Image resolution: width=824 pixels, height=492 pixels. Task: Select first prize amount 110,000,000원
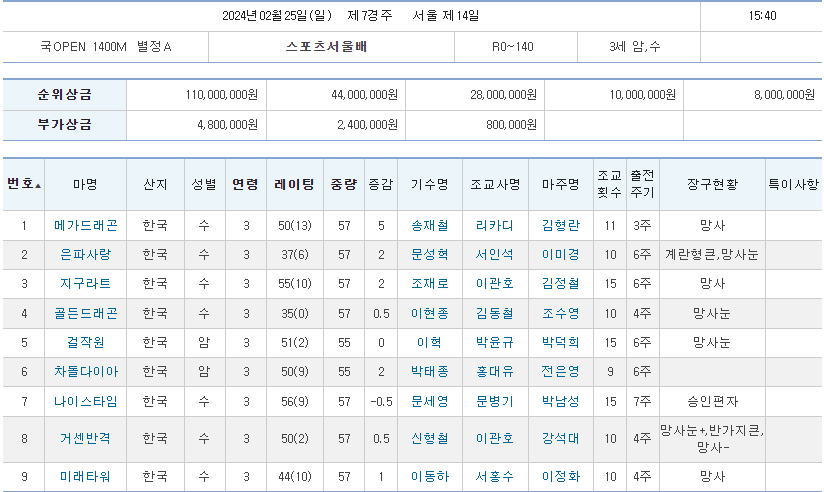(221, 95)
